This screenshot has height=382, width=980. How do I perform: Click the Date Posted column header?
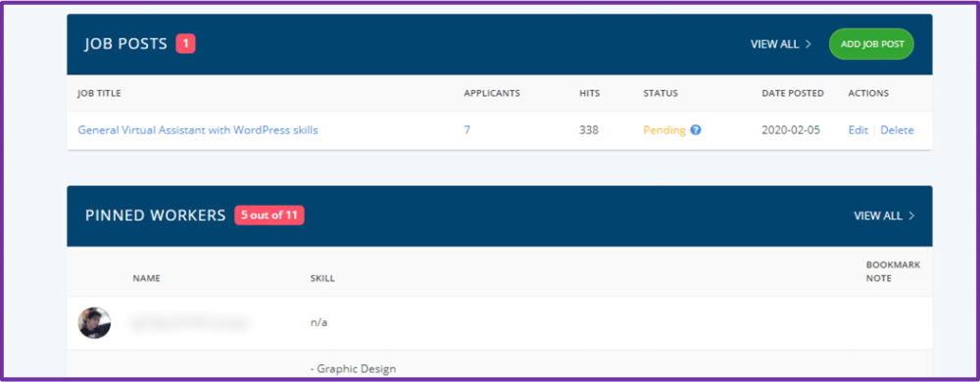coord(793,94)
